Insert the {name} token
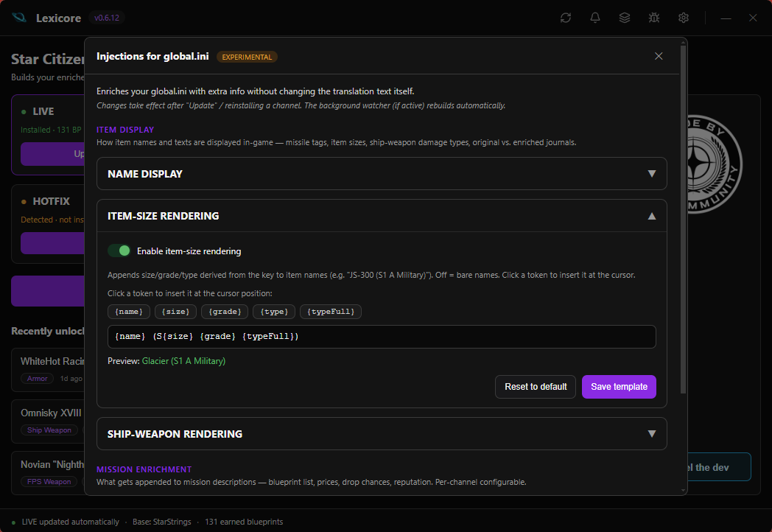The height and width of the screenshot is (532, 772). [129, 312]
